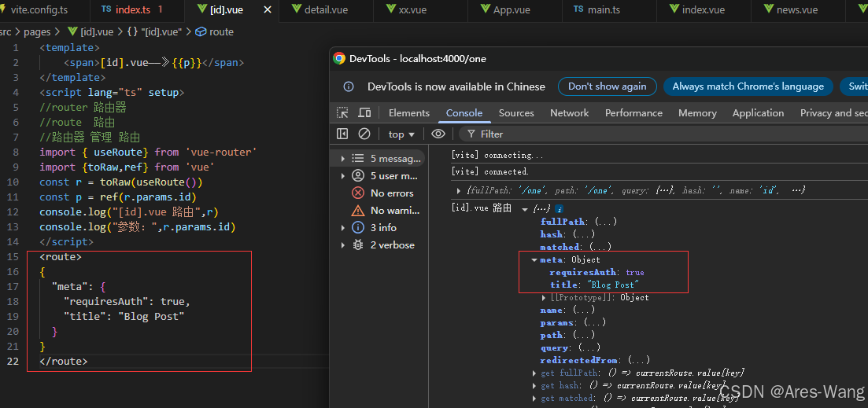Click the requiresAuth: true property

[x=597, y=273]
